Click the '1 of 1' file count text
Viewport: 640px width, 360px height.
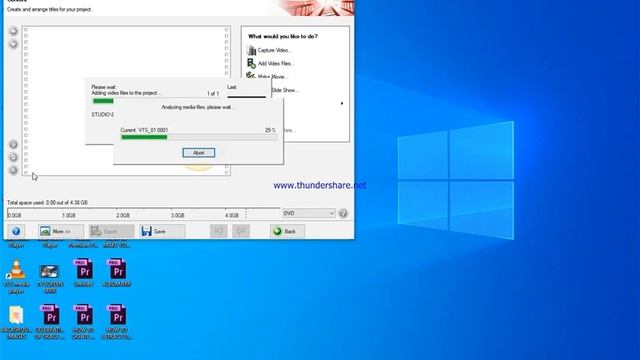click(x=213, y=94)
